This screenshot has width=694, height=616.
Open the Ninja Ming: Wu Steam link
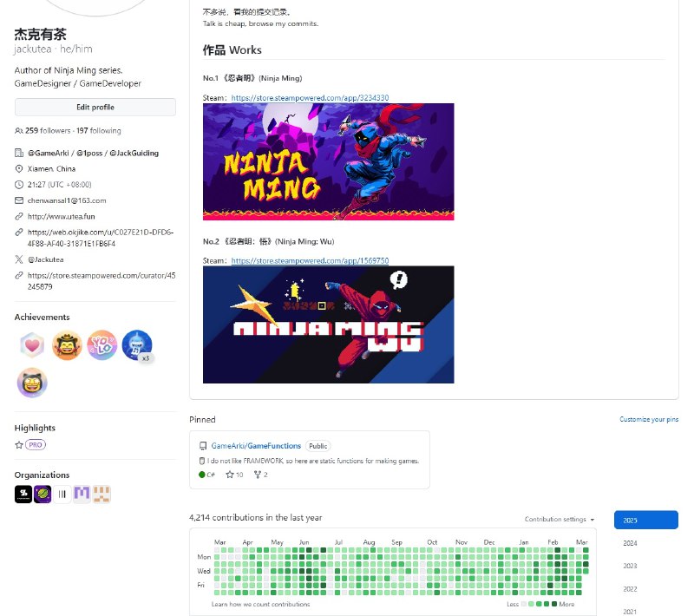pyautogui.click(x=310, y=260)
